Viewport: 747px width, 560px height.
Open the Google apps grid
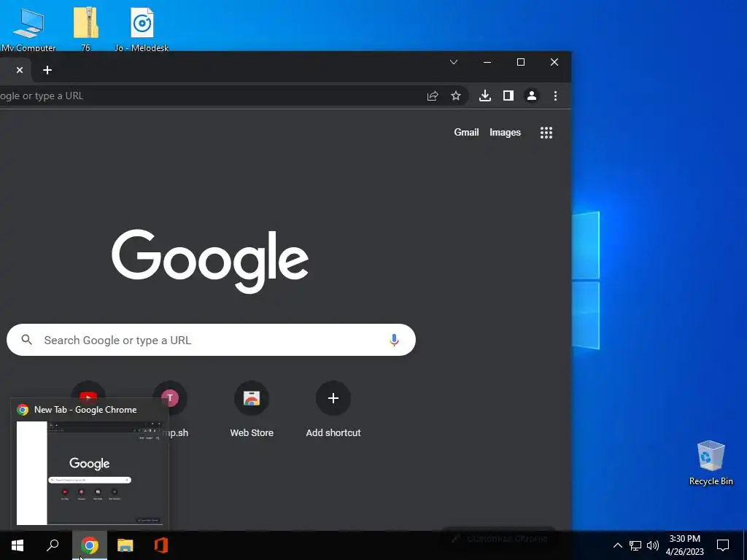coord(546,133)
